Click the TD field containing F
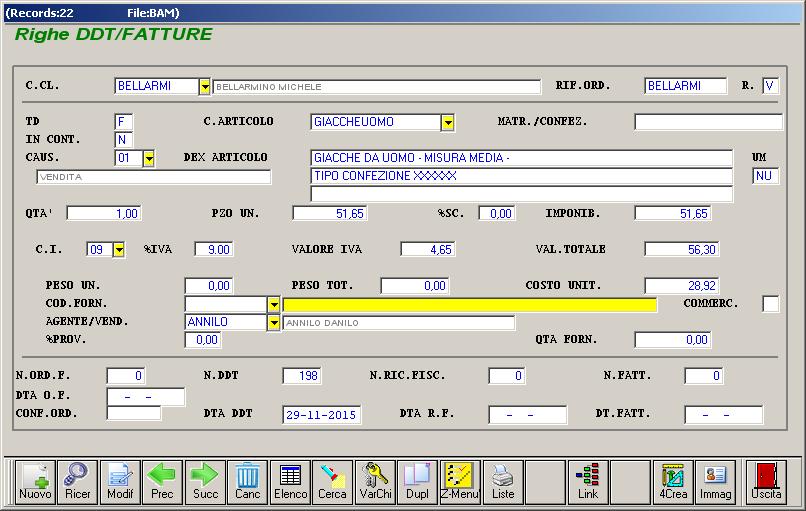The height and width of the screenshot is (511, 806). (x=123, y=122)
